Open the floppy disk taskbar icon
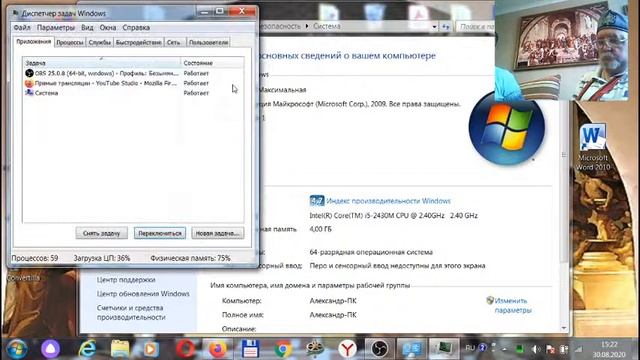 (250, 349)
